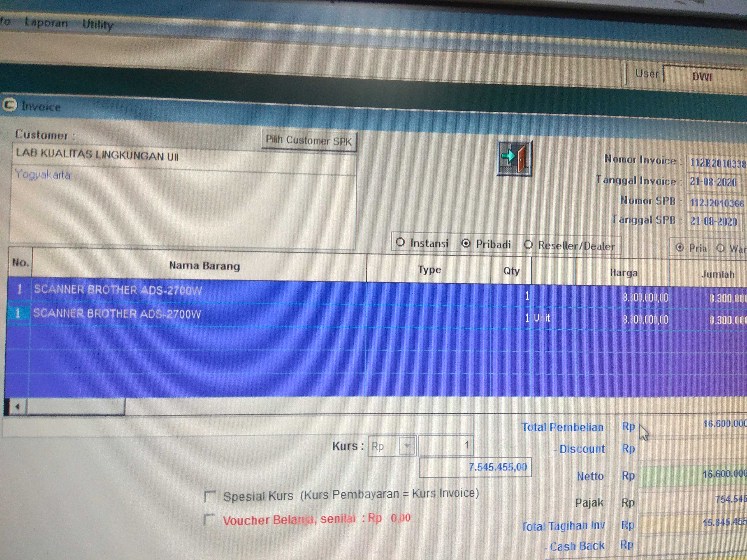Enable Spesial Kurs checkbox
The width and height of the screenshot is (747, 560).
(210, 496)
